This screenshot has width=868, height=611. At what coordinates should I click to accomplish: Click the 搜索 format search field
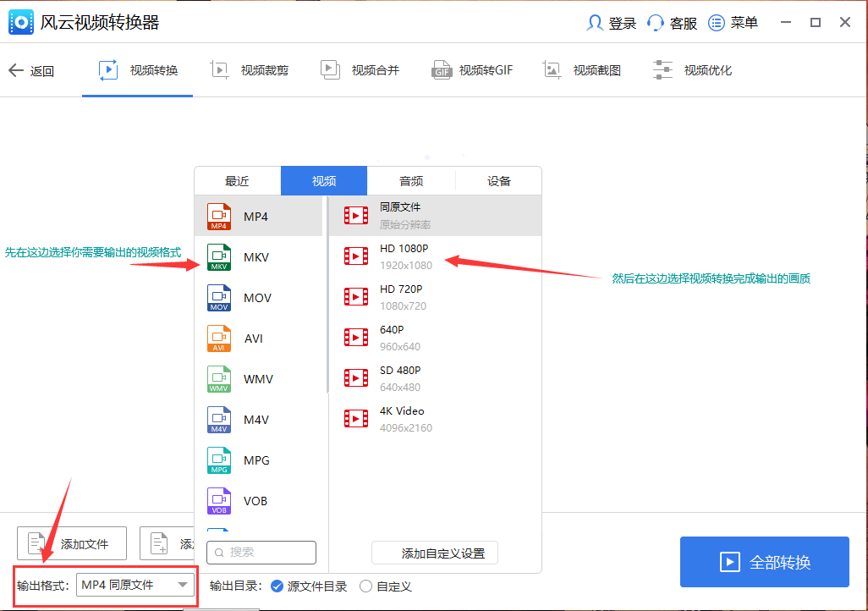click(x=261, y=553)
